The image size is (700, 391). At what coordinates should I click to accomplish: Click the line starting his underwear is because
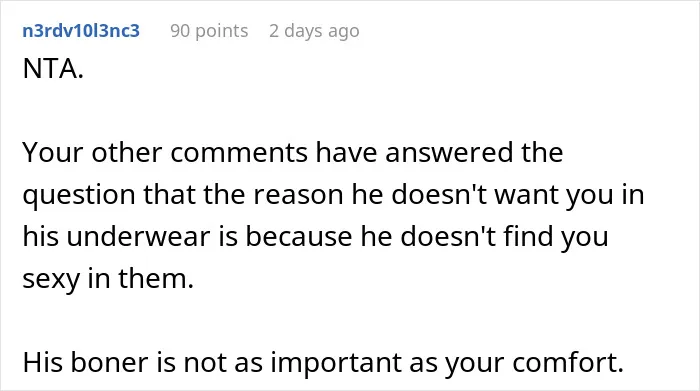click(315, 236)
